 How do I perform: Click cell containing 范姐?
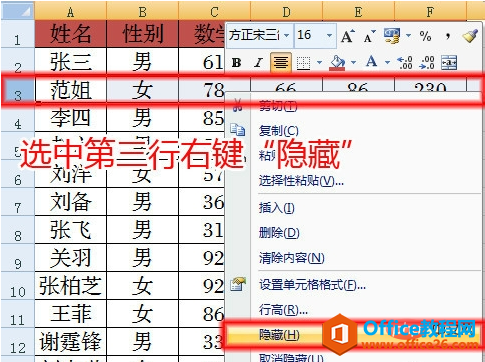70,90
